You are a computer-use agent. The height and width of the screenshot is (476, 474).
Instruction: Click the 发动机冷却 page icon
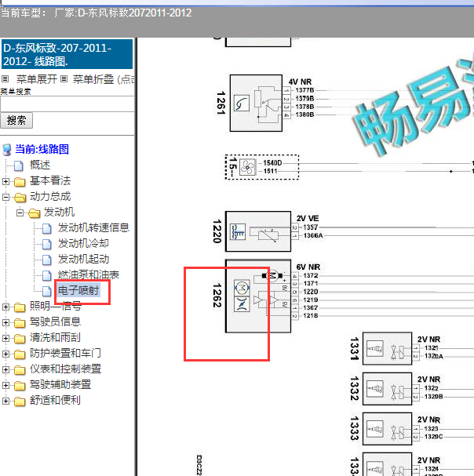point(47,244)
